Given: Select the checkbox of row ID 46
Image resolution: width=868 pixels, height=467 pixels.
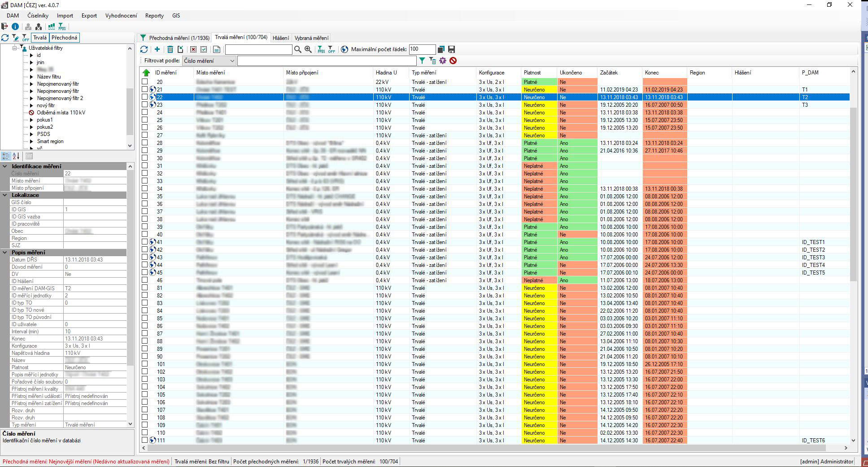Looking at the screenshot, I should tap(145, 280).
